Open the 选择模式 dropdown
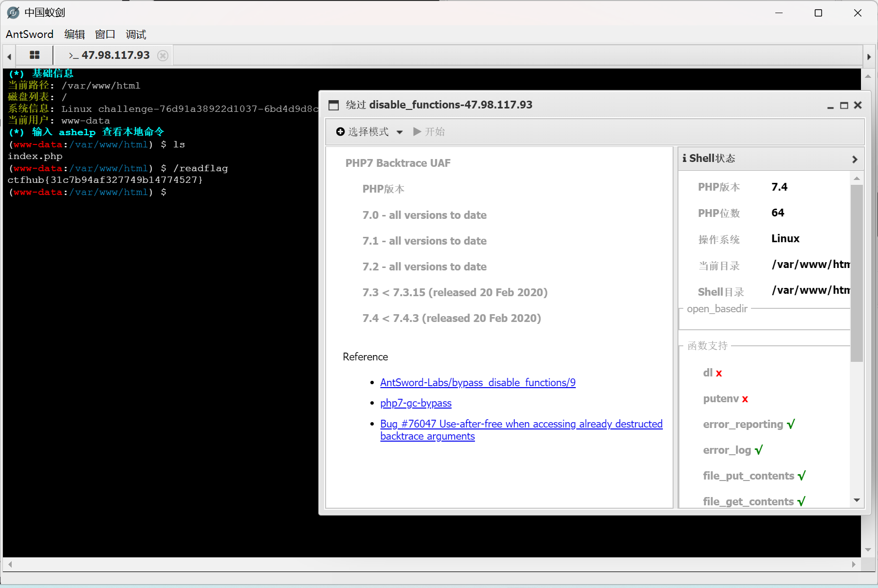 (x=369, y=132)
